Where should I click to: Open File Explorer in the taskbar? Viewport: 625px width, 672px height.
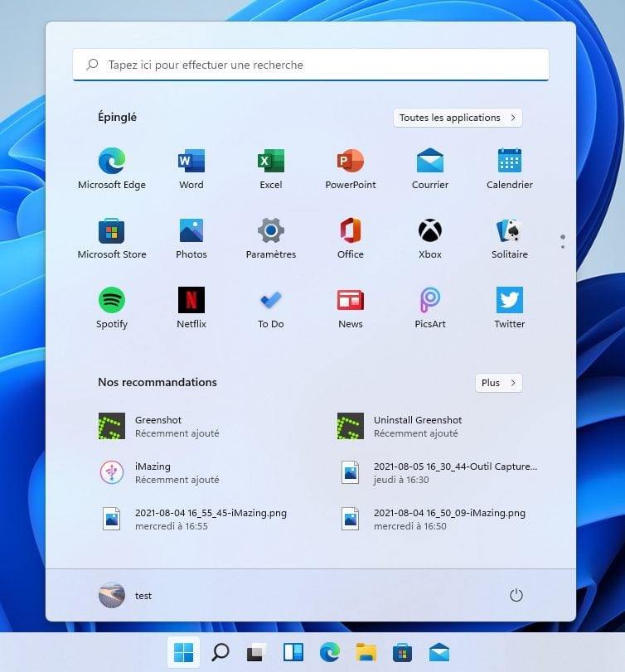click(x=366, y=652)
